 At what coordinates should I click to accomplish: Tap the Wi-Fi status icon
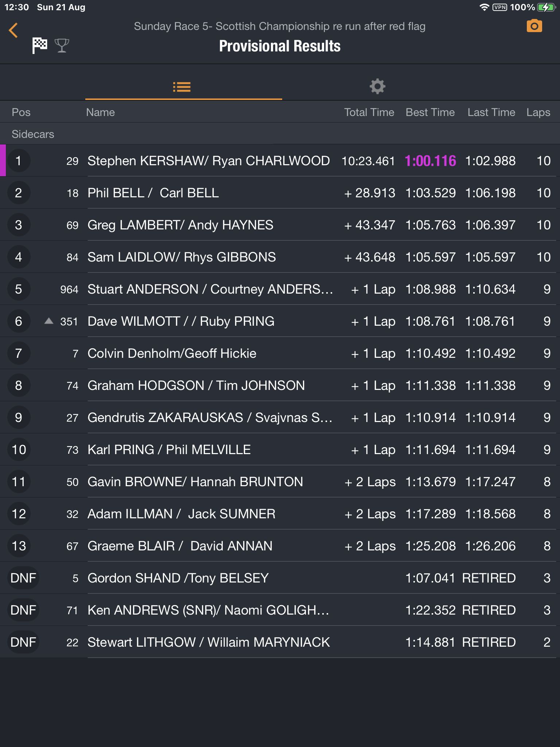(x=484, y=7)
